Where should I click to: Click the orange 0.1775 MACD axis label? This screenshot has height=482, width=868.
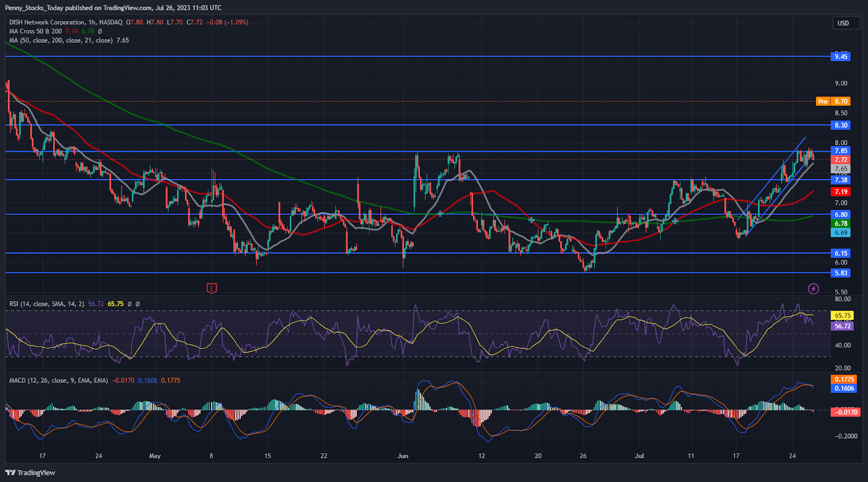(x=844, y=380)
